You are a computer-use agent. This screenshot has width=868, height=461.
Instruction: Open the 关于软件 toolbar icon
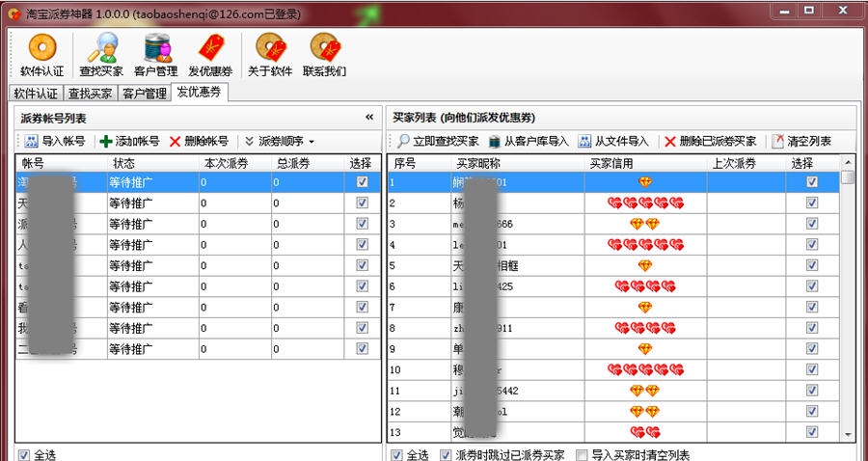(x=270, y=55)
